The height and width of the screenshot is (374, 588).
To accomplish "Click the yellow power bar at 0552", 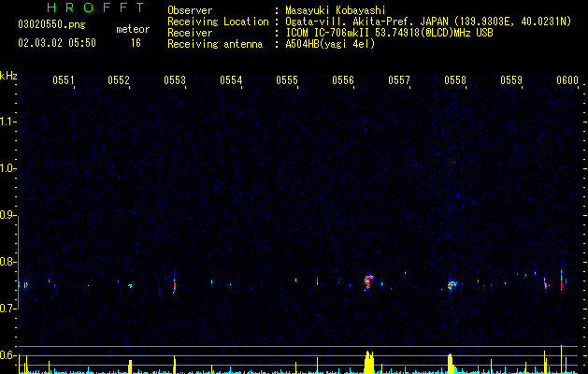I will pos(130,367).
